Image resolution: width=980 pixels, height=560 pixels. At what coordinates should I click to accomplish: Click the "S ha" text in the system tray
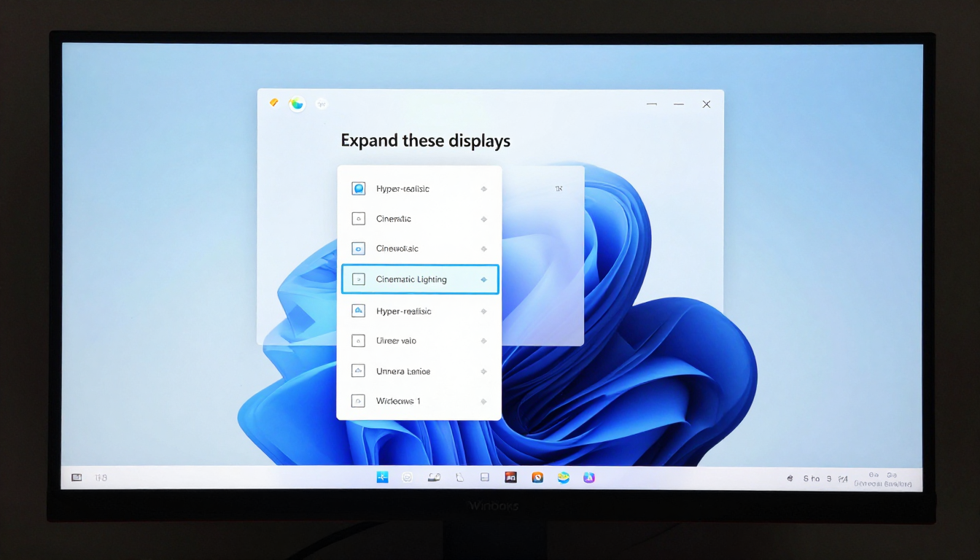pyautogui.click(x=812, y=479)
